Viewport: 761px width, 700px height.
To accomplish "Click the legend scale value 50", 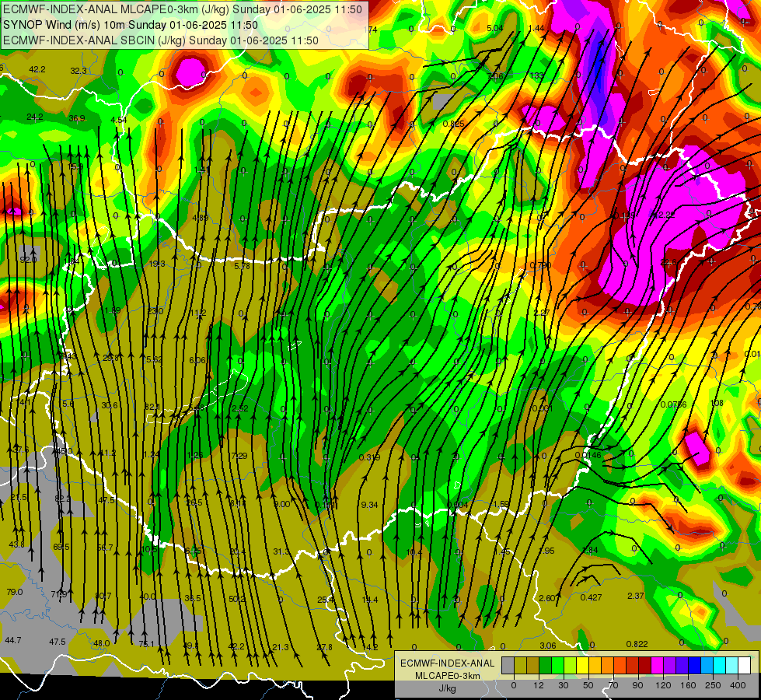I will (x=588, y=685).
